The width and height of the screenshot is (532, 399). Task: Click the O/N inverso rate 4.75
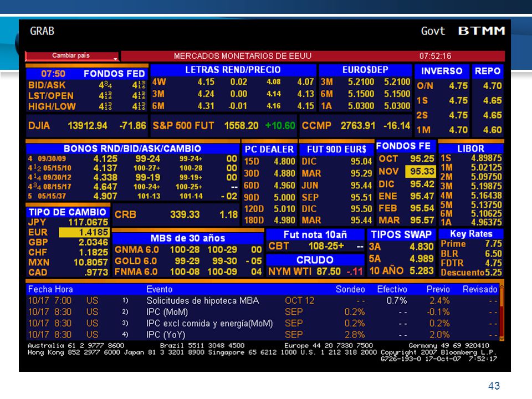click(458, 86)
